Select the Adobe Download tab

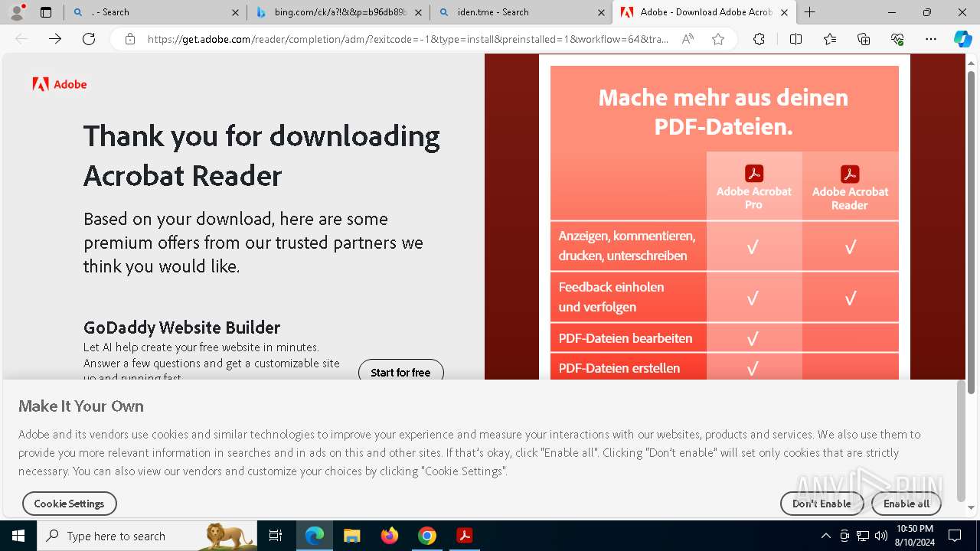(x=703, y=12)
